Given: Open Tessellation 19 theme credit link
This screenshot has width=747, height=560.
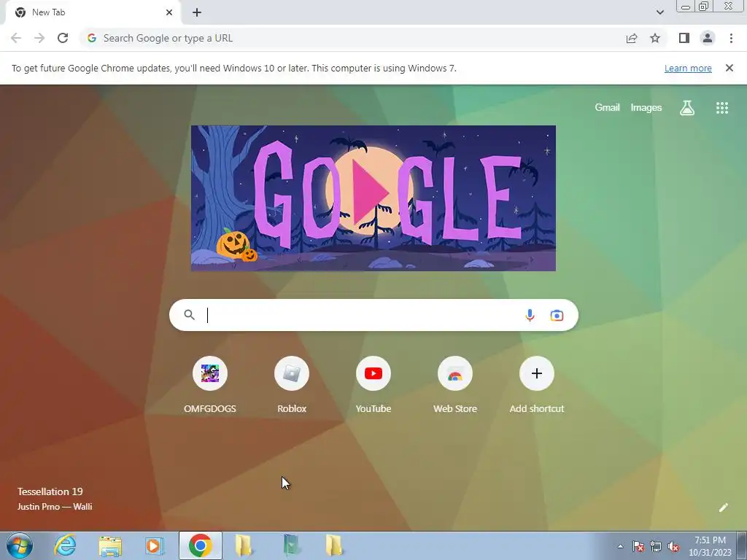Looking at the screenshot, I should (x=50, y=491).
